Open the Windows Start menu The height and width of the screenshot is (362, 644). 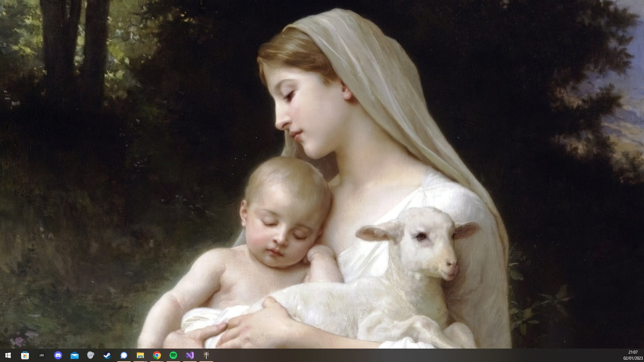(8, 355)
